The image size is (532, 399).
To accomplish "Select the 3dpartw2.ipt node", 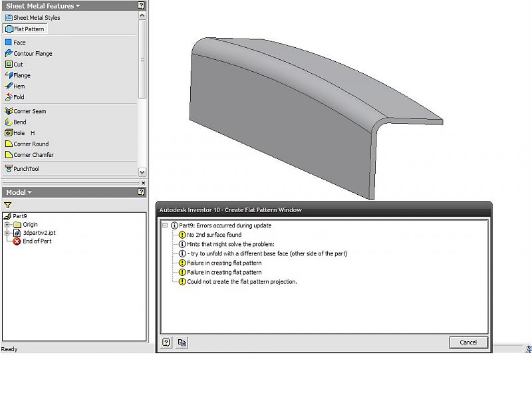I will pyautogui.click(x=35, y=233).
